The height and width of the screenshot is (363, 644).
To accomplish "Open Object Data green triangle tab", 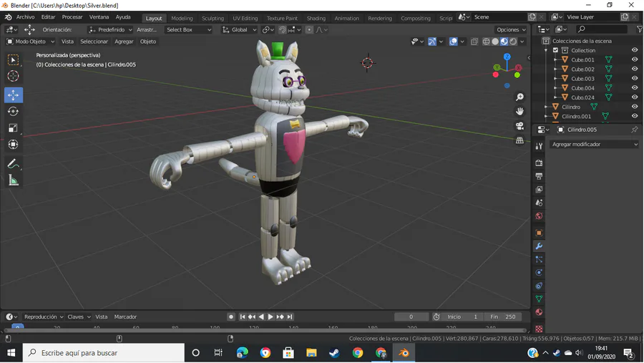I will (539, 299).
